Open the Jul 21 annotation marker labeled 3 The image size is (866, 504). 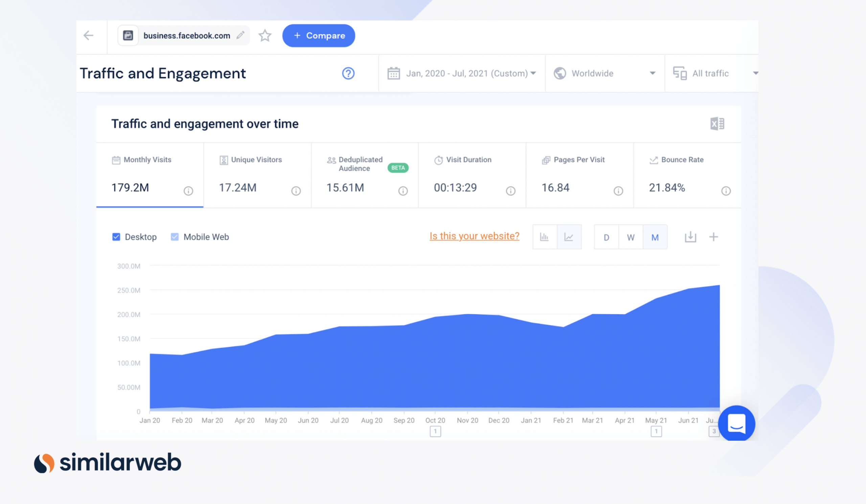(x=714, y=432)
